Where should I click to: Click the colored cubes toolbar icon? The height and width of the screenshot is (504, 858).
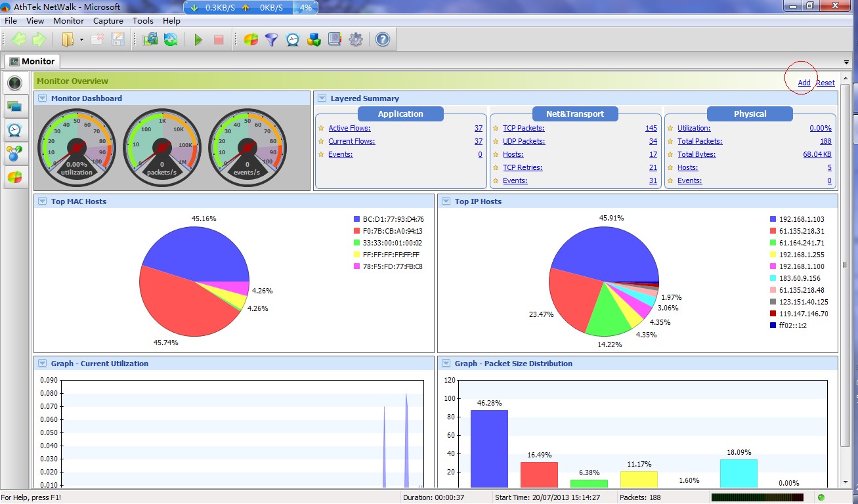[314, 39]
